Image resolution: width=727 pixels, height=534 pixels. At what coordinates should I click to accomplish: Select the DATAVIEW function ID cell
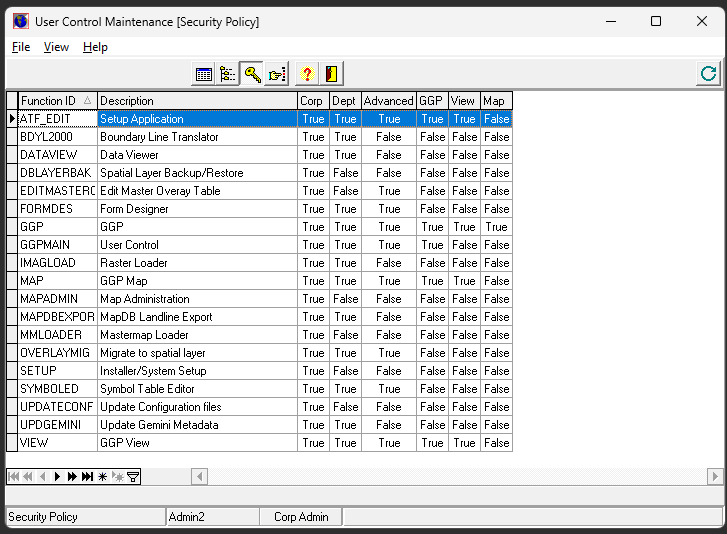point(57,155)
